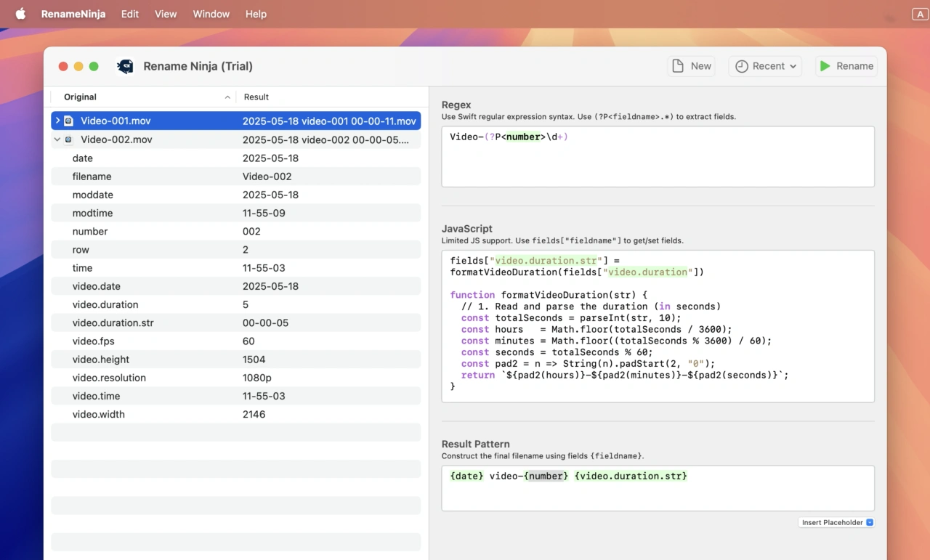
Task: Click the Video-002.mov file icon
Action: [69, 140]
